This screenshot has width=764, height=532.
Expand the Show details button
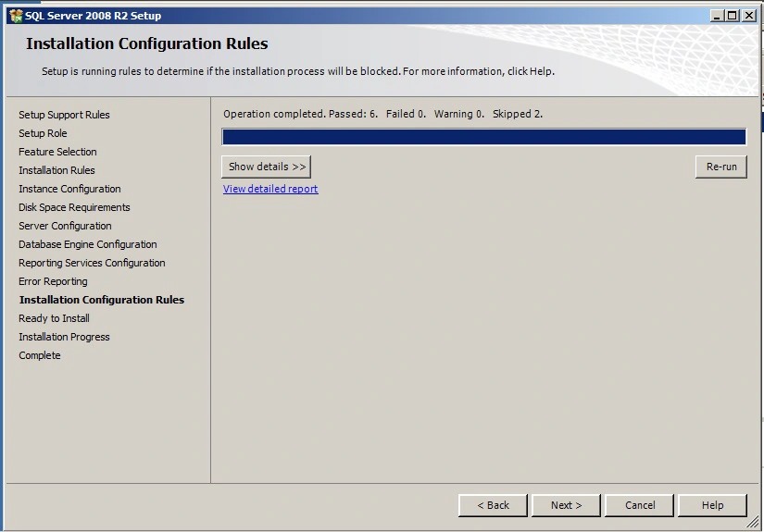[x=266, y=167]
